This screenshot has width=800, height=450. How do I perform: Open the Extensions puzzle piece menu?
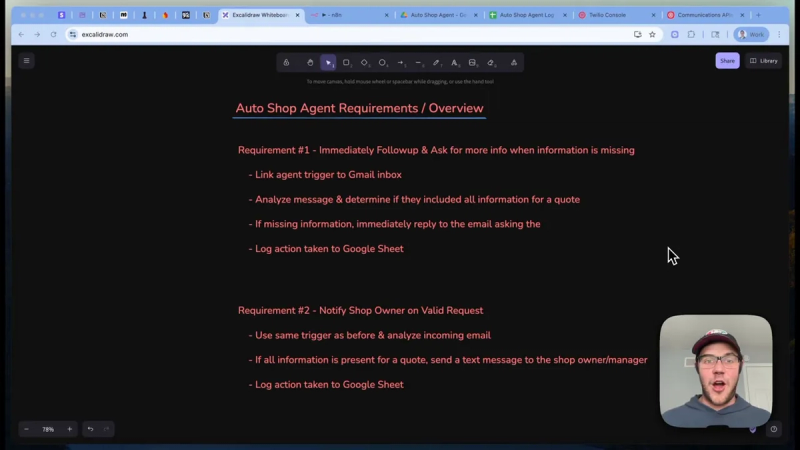coord(691,34)
